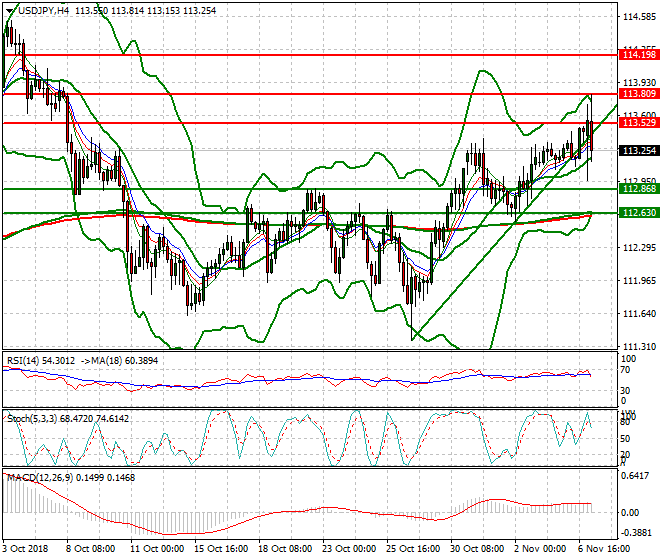Click the RSI scale value 30

(625, 391)
